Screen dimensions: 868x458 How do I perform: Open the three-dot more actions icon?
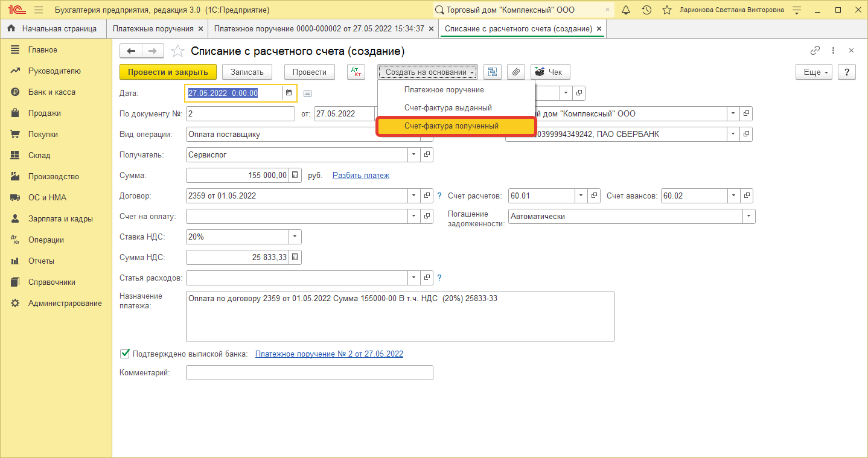pos(833,51)
